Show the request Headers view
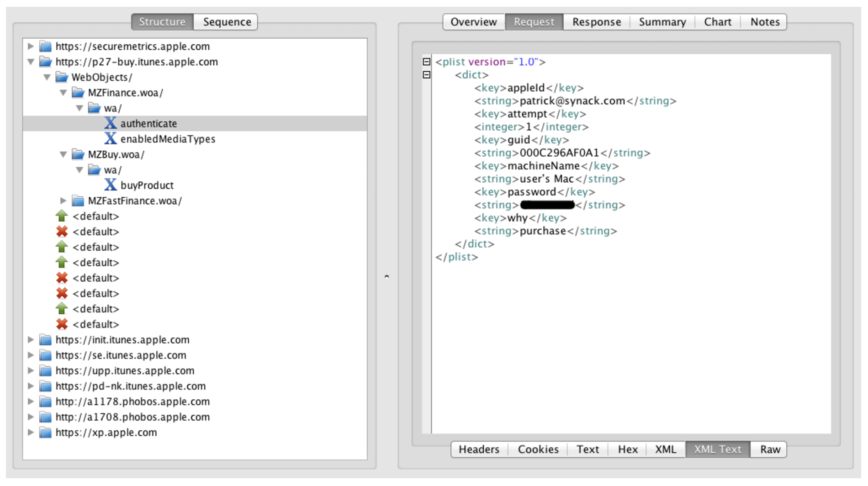The width and height of the screenshot is (868, 486). click(479, 449)
